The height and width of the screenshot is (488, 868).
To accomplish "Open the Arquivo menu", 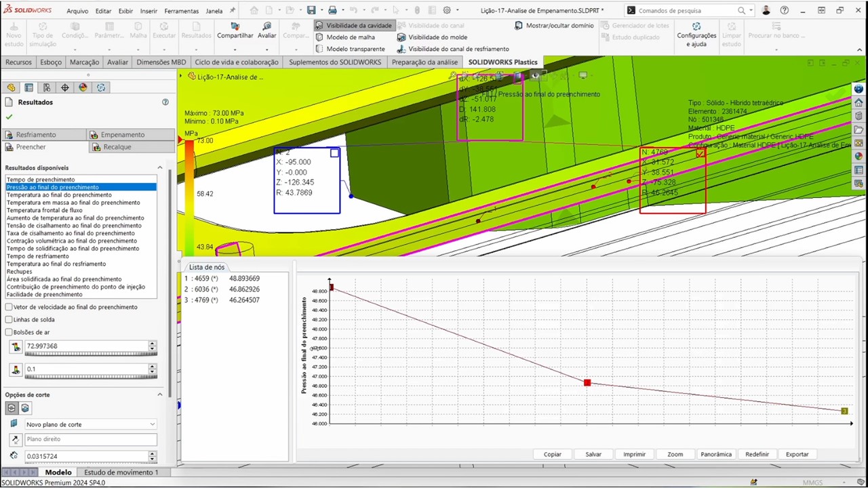I will 77,11.
